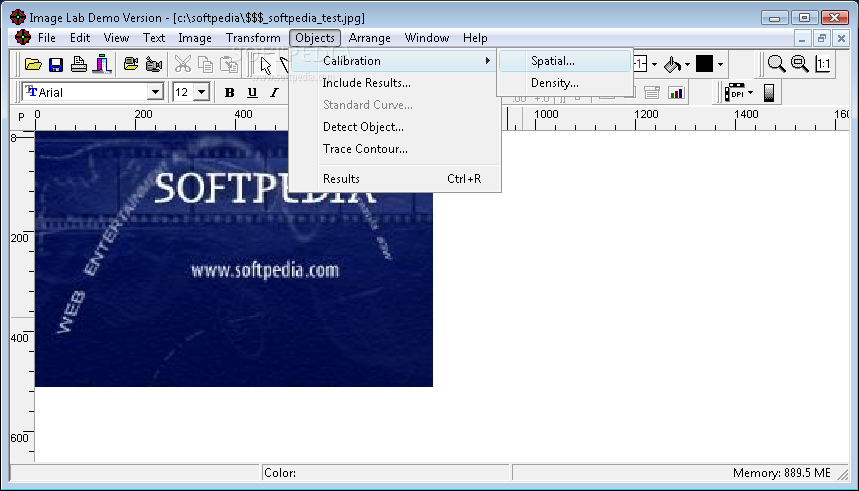Print the image using the printer icon

(79, 64)
